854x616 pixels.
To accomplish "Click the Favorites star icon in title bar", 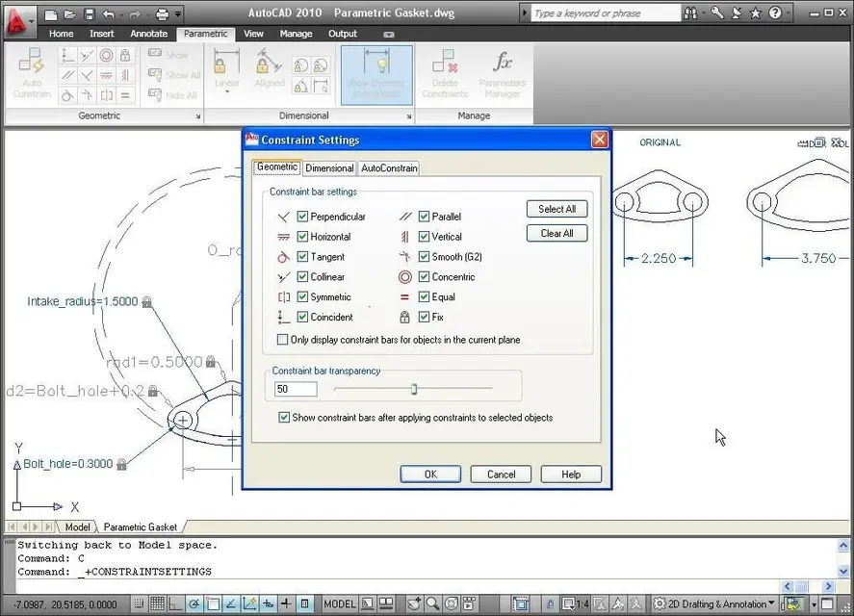I will 756,13.
